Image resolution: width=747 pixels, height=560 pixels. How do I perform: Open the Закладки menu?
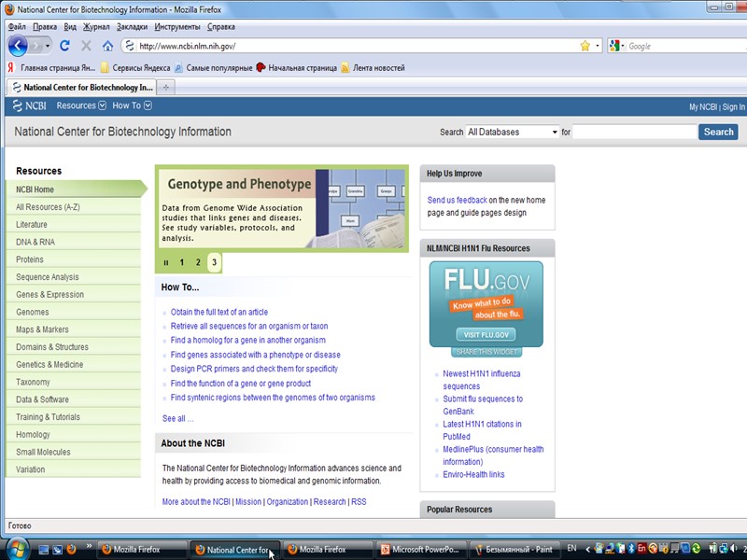click(x=132, y=27)
